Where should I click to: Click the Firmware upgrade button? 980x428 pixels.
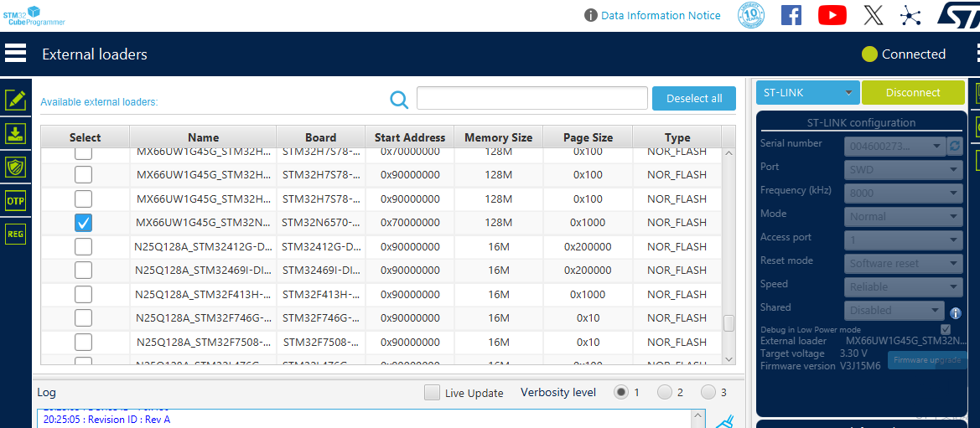pos(927,360)
